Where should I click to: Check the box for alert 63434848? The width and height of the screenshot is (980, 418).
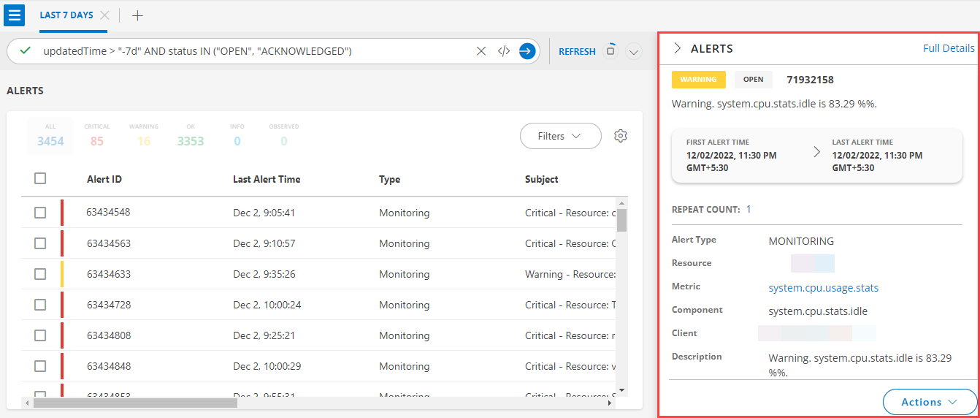pos(40,366)
